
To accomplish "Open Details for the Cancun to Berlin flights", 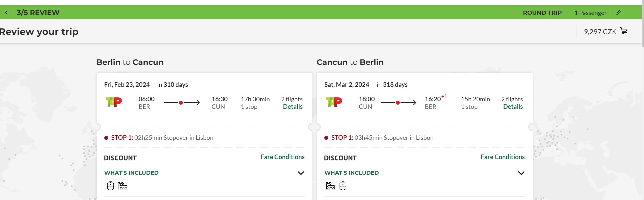I will coord(513,106).
